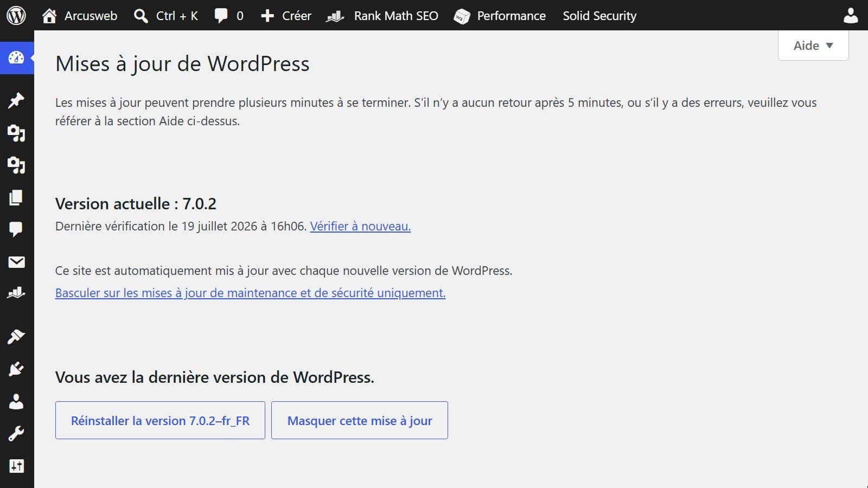Image resolution: width=868 pixels, height=488 pixels.
Task: Open Pages in the sidebar
Action: pos(16,197)
